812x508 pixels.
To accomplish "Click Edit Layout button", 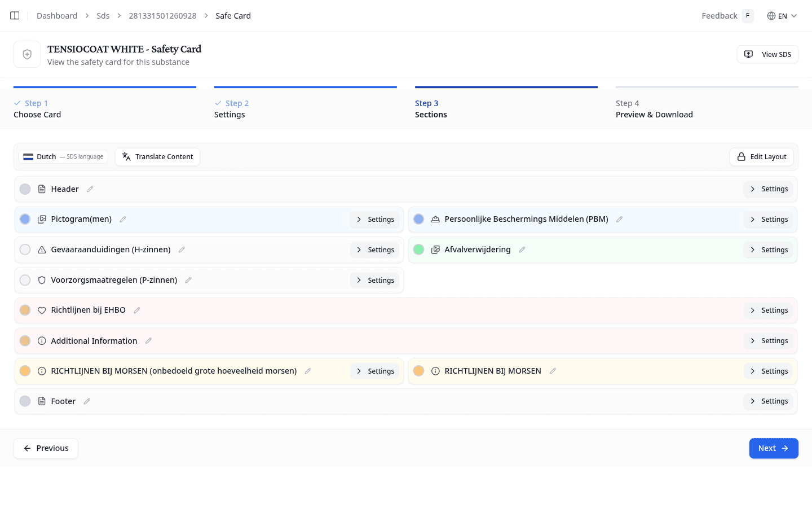I will 762,157.
